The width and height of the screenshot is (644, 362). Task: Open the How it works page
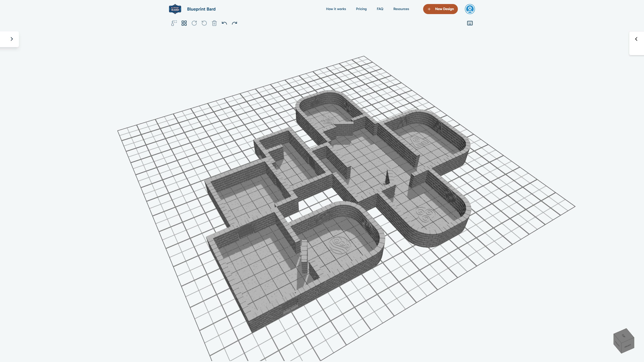tap(336, 9)
